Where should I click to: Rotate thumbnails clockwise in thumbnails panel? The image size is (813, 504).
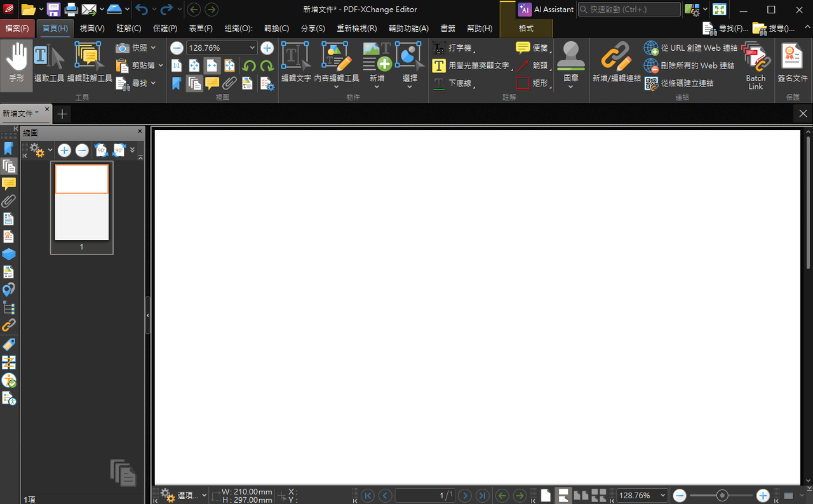pos(119,150)
